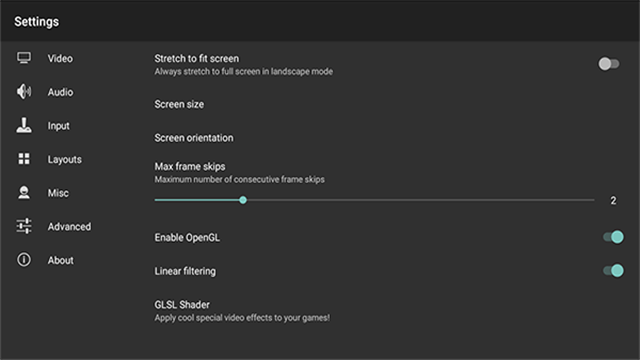640x360 pixels.
Task: Go to Advanced settings section
Action: click(69, 227)
